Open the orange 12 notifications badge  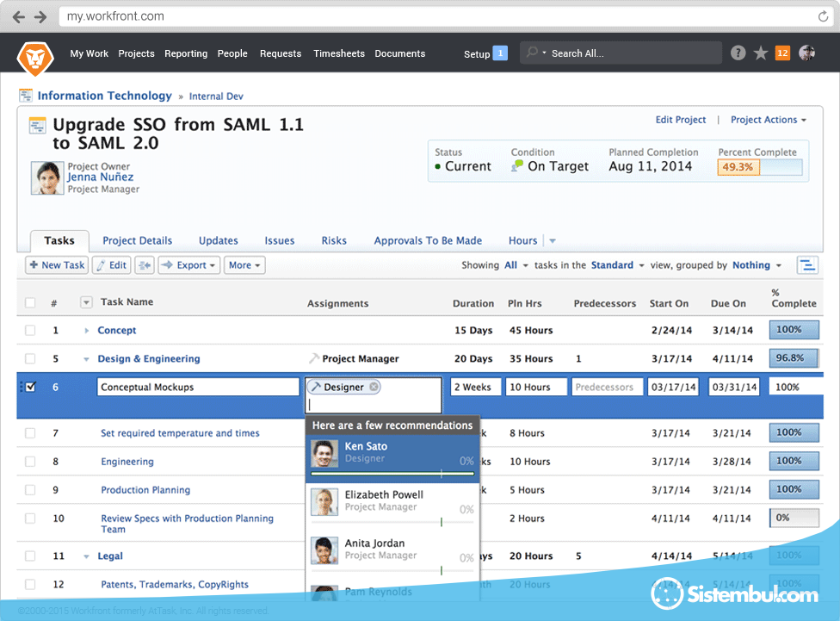pos(782,53)
